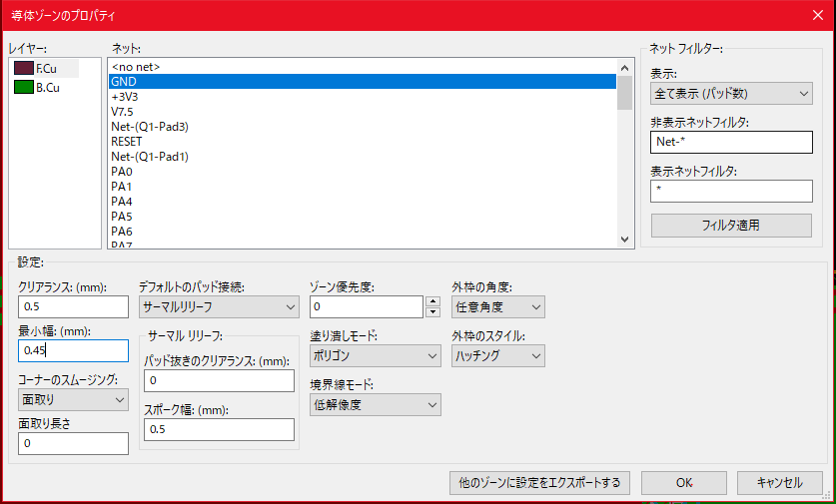The width and height of the screenshot is (836, 504).
Task: Open the デフォルトのパッド接続 dropdown
Action: [219, 306]
